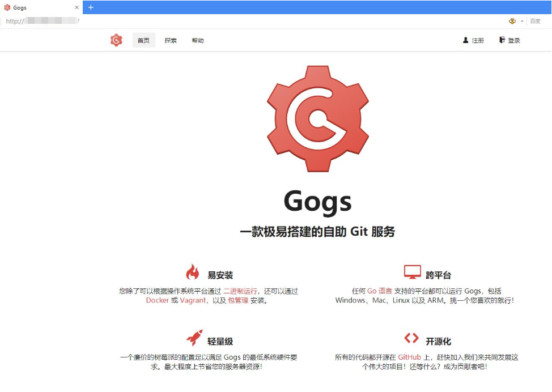This screenshot has width=552, height=392.
Task: Go to the 探索 page
Action: [x=171, y=40]
